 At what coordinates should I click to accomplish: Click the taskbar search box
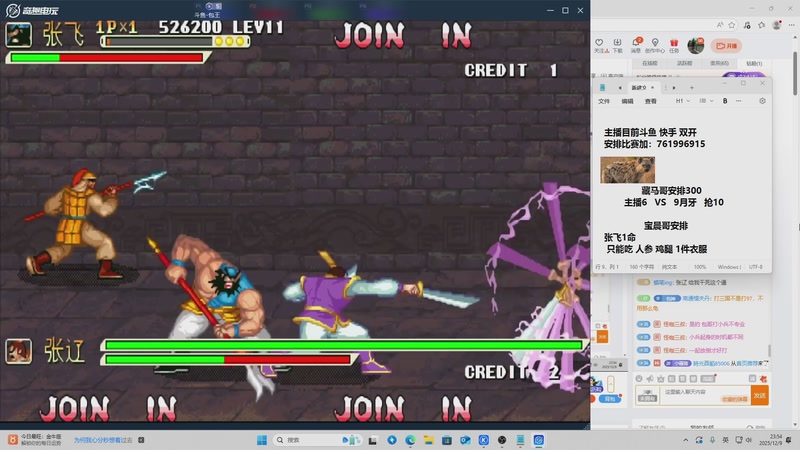(316, 440)
